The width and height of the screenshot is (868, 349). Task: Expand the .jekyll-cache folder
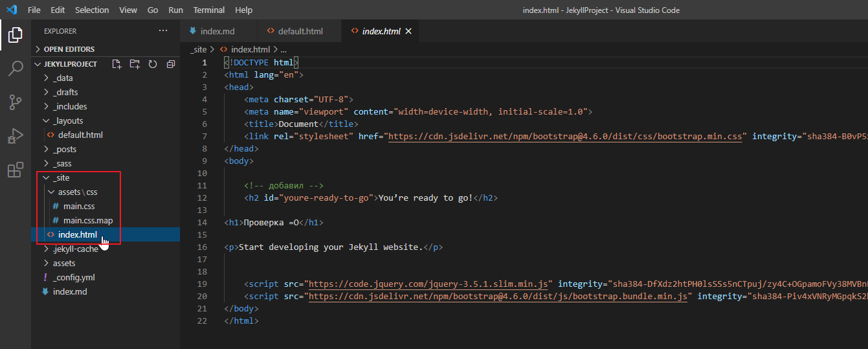click(75, 249)
